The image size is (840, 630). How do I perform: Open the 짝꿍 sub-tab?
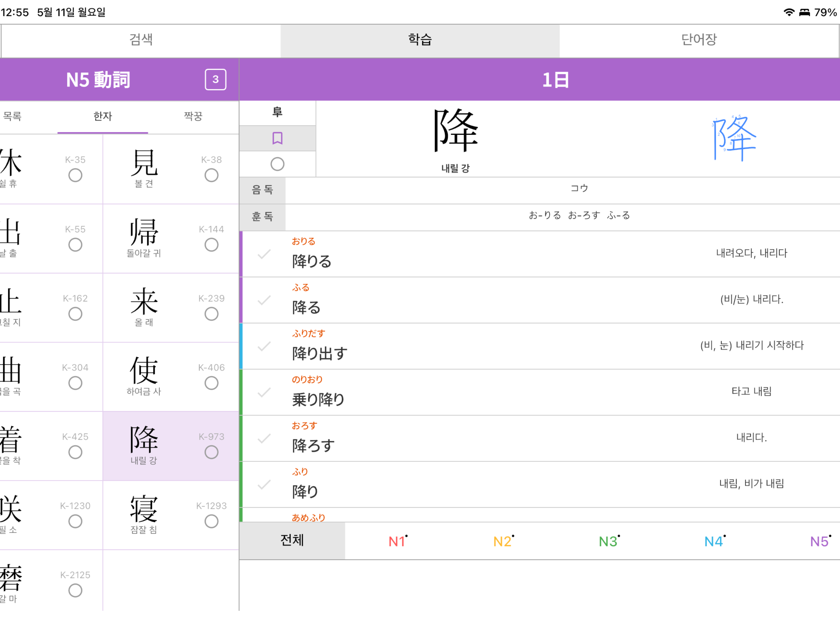coord(193,116)
